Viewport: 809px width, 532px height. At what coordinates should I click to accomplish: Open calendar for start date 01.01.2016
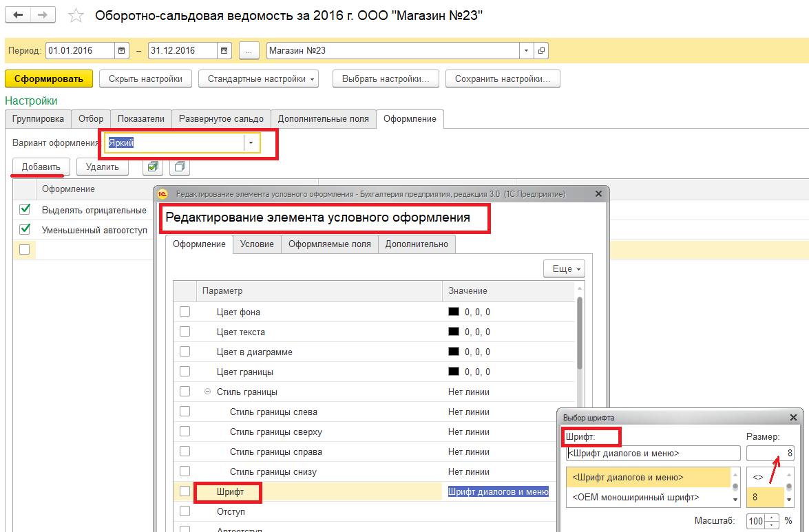[122, 51]
